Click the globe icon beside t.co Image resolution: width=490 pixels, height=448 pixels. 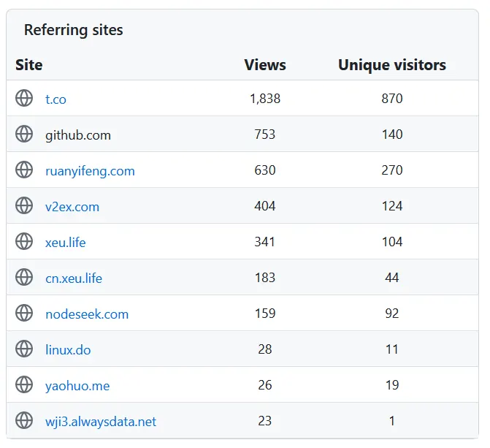pyautogui.click(x=24, y=98)
